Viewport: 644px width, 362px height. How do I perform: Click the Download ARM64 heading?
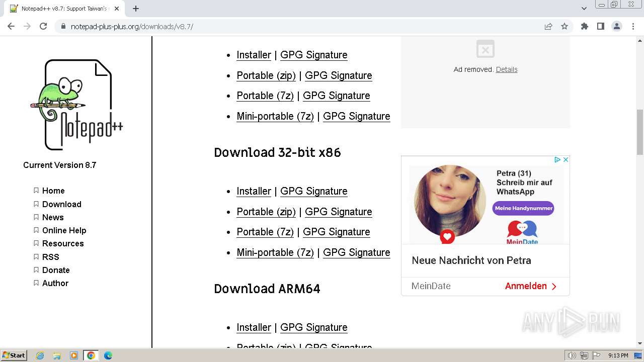tap(267, 289)
